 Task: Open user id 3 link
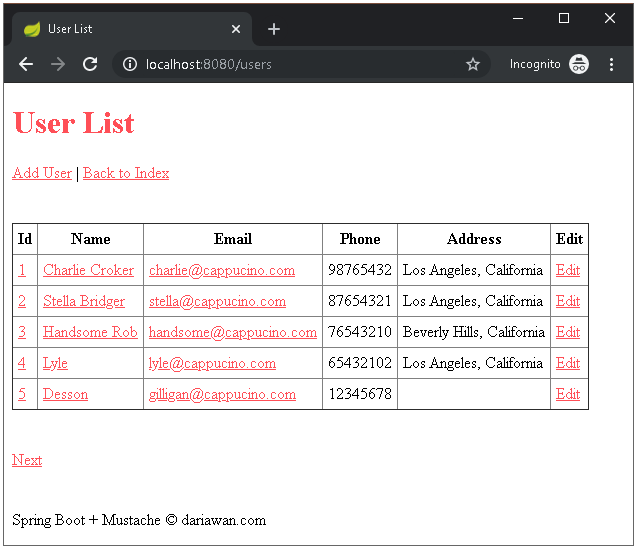pos(22,332)
